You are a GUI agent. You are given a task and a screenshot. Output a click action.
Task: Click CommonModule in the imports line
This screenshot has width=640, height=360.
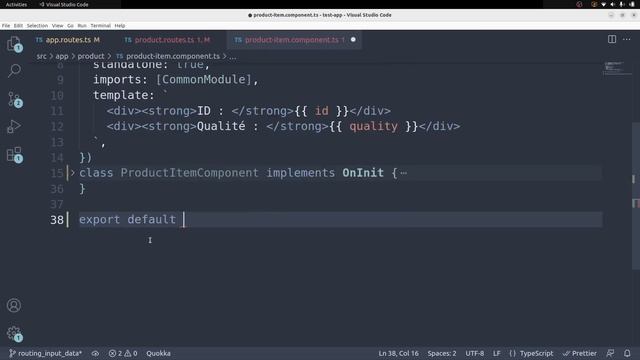click(x=204, y=80)
